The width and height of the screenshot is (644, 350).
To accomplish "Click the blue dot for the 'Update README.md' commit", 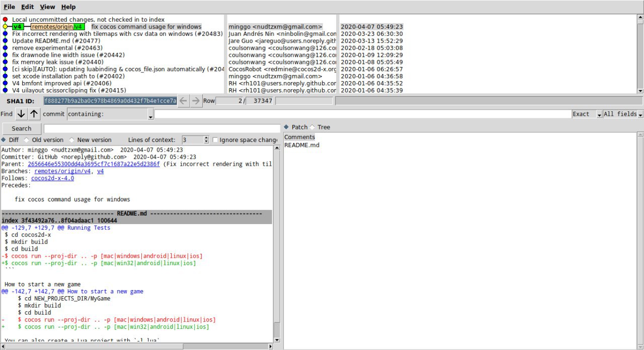I will point(5,41).
